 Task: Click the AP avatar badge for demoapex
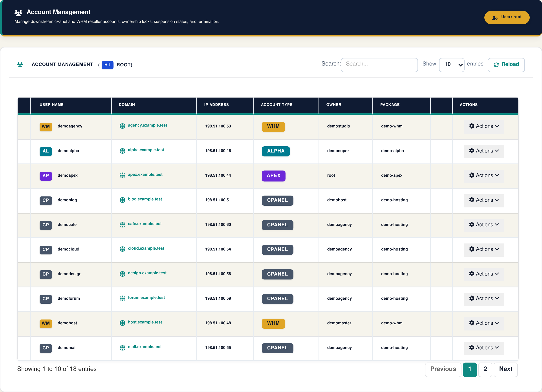point(46,176)
